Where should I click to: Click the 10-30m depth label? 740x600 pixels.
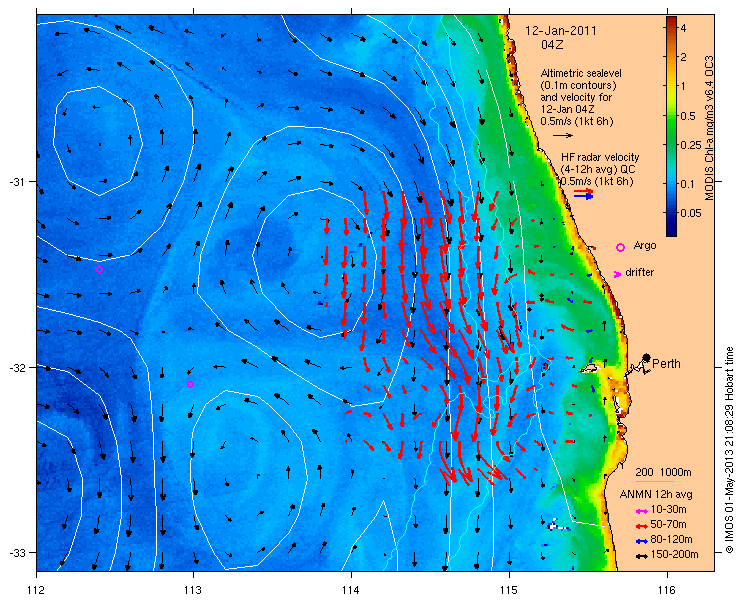pyautogui.click(x=668, y=510)
